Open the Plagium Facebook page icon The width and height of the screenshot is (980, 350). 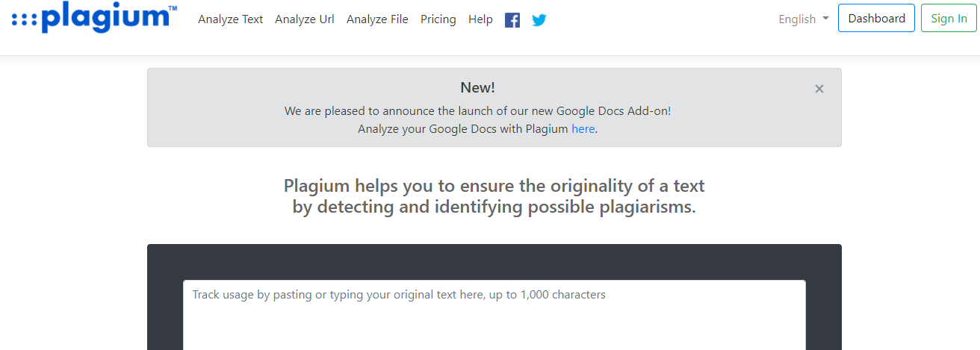tap(512, 20)
